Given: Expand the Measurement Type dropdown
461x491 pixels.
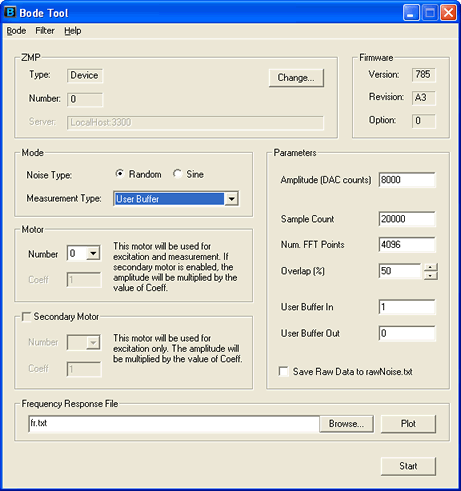Looking at the screenshot, I should pos(231,199).
